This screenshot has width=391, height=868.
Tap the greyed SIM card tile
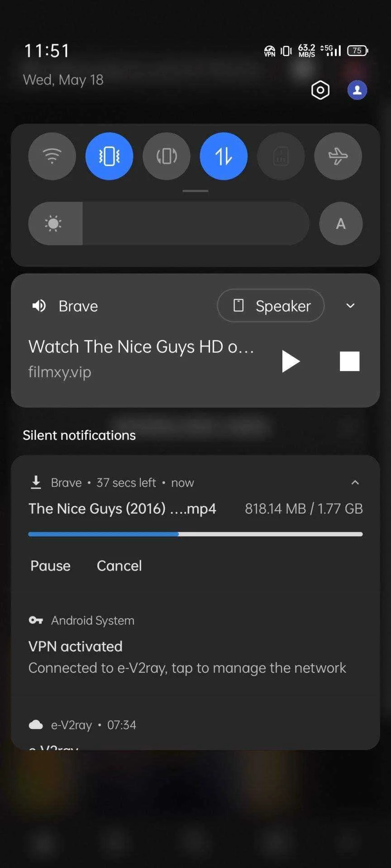point(281,156)
